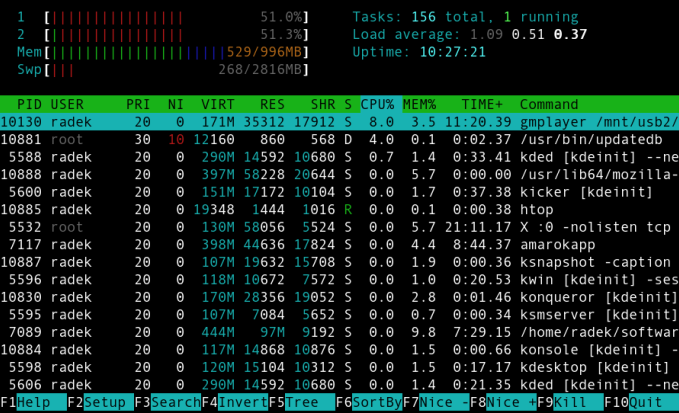Select the kicker [kdeinit] process row
Screen dimensions: 679x413
[340, 192]
